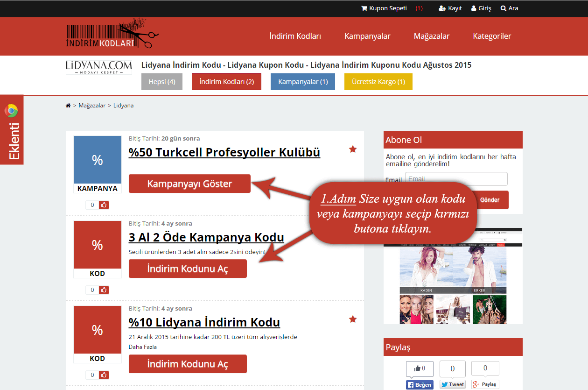Select the Hepsi (4) filter tab
The image size is (588, 390).
pos(162,82)
